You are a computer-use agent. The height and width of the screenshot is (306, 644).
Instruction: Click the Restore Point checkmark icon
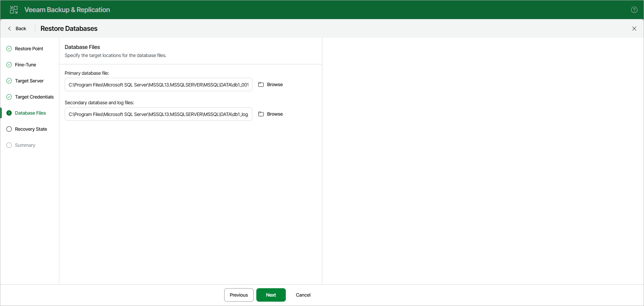(x=9, y=49)
